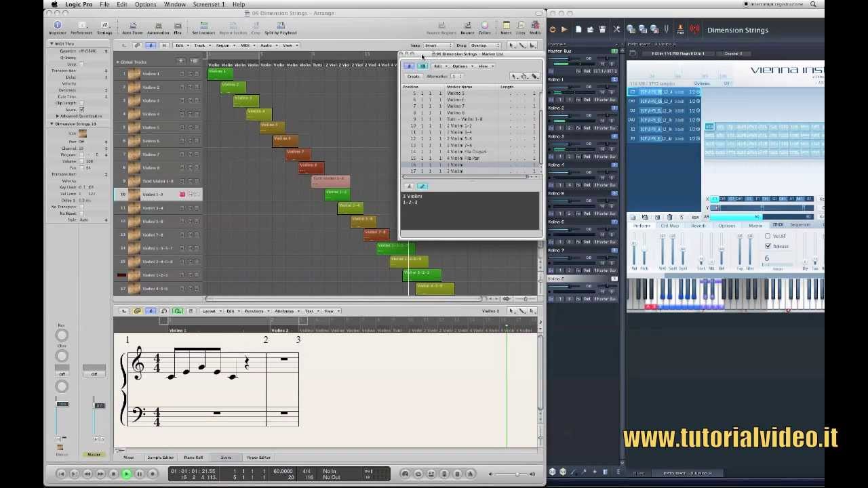868x488 pixels.
Task: Open the Arrange Region local menu
Action: (x=224, y=45)
